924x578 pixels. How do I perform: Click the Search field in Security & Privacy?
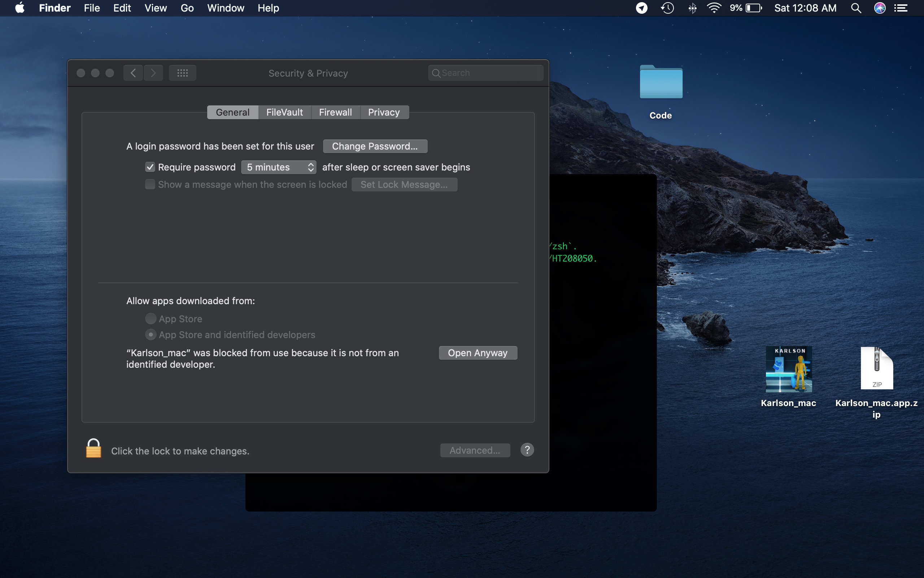485,73
